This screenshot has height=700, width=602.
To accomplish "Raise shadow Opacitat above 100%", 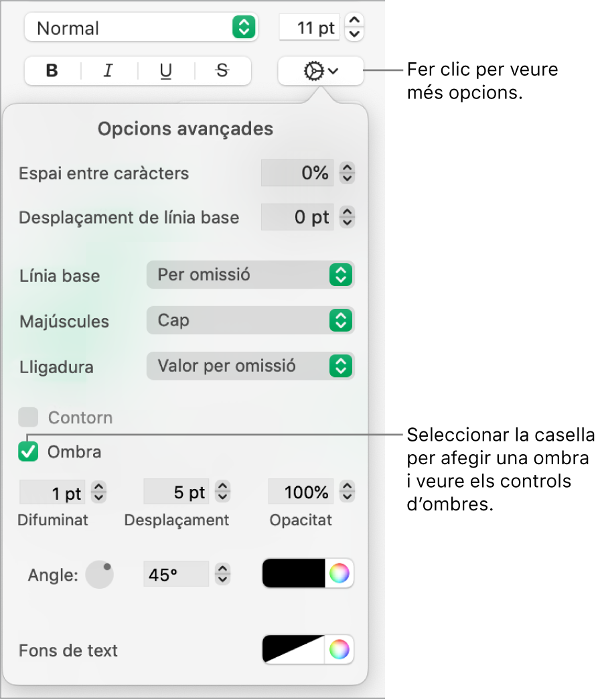I will (x=347, y=487).
